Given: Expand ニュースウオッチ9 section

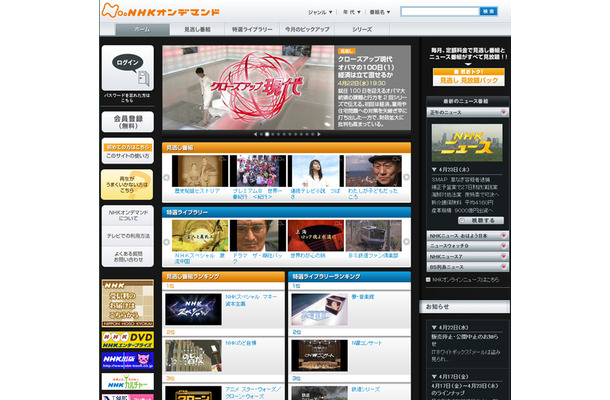Looking at the screenshot, I should coord(468,246).
